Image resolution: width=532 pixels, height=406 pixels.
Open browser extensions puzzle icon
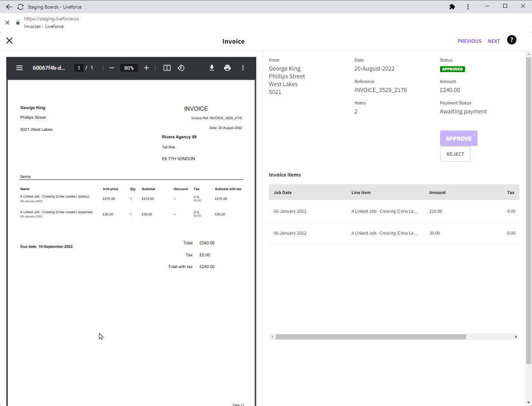(452, 7)
